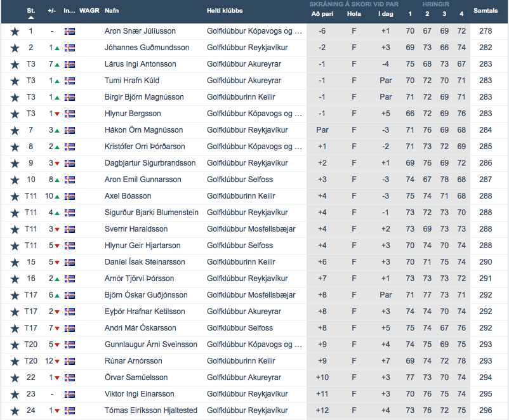Screen dimensions: 509x420
Task: Open player Tómas Eiríksson Hjaltested
Action: click(151, 410)
